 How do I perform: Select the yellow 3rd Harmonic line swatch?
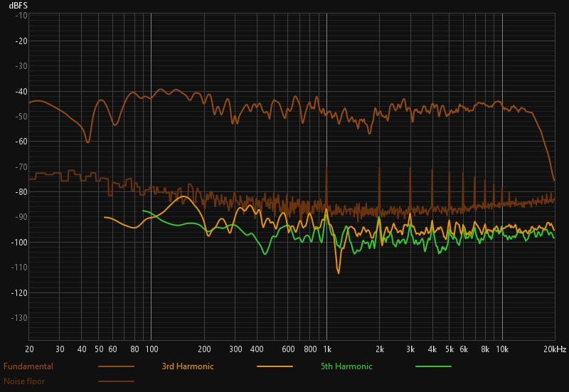coord(275,366)
